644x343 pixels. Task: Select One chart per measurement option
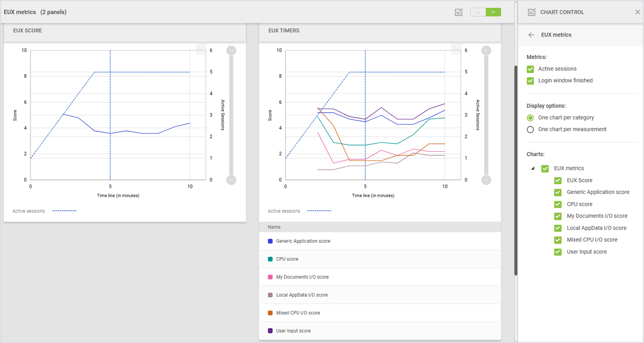pos(530,130)
